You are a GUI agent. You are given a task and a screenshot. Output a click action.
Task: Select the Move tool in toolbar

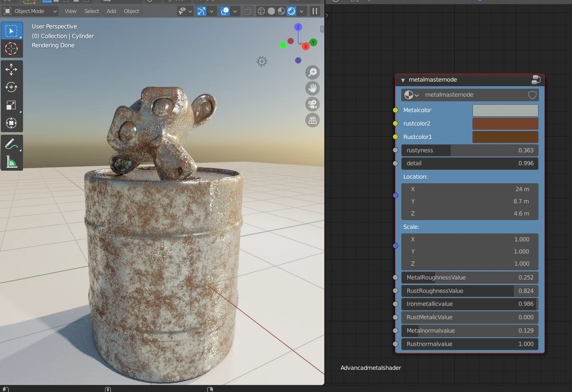tap(11, 69)
